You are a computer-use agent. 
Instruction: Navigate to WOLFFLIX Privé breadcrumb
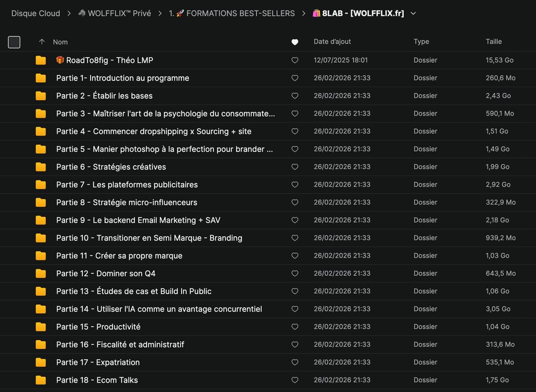click(x=119, y=14)
